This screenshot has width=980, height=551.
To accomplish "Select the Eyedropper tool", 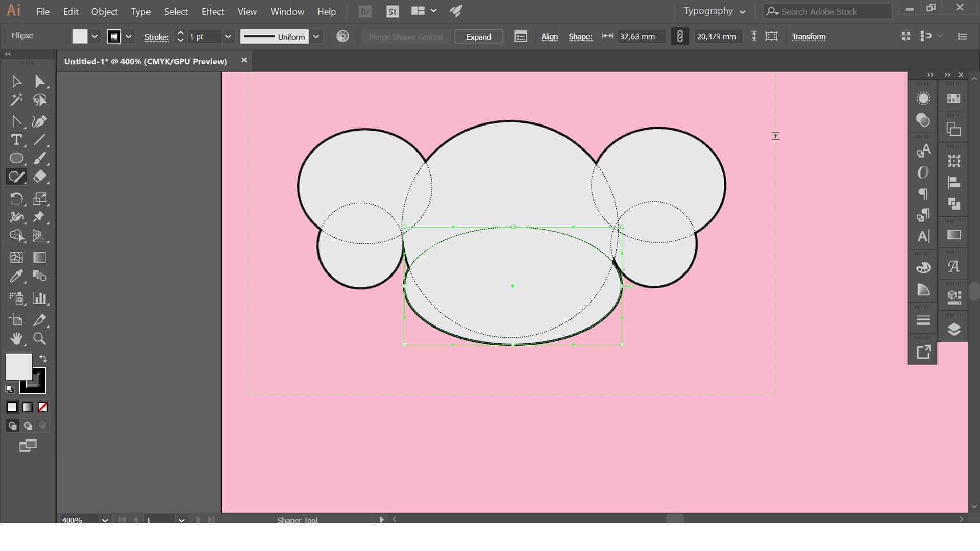I will [x=16, y=276].
